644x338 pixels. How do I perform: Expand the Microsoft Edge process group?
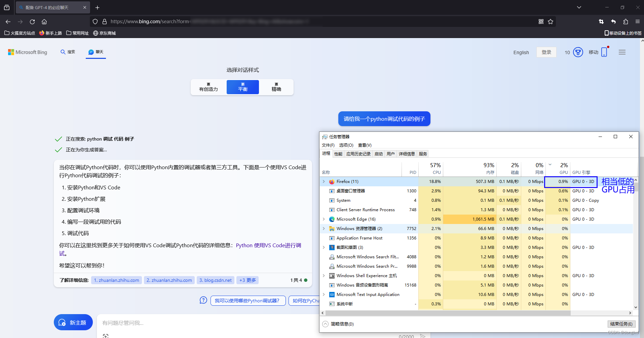click(324, 219)
